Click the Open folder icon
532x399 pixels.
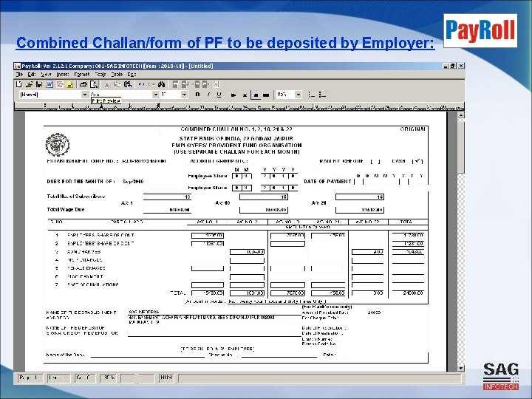[29, 84]
